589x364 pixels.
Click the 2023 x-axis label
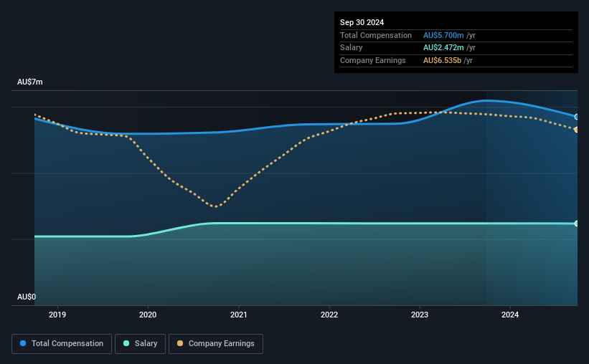click(420, 315)
